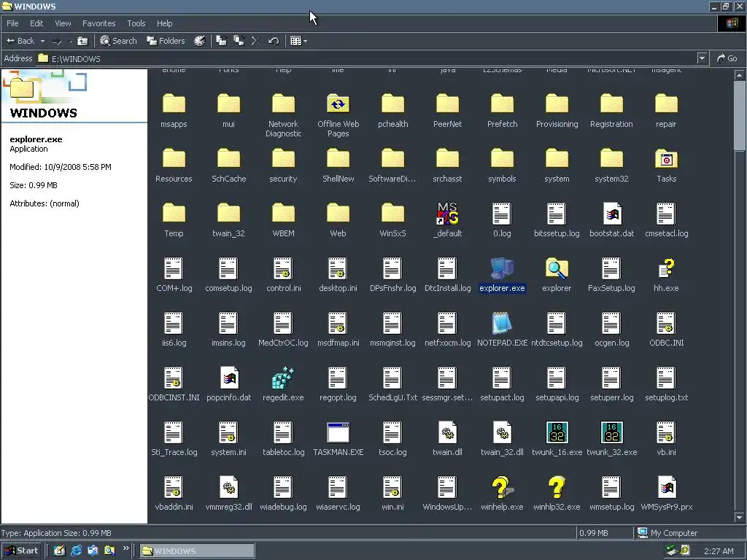Image resolution: width=747 pixels, height=560 pixels.
Task: Toggle the Folders pane button
Action: pos(166,41)
